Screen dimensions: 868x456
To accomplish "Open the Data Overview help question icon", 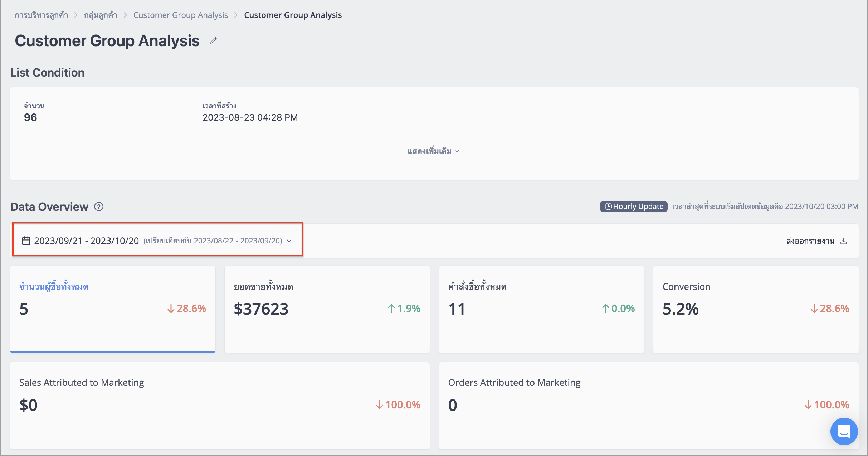I will 99,207.
